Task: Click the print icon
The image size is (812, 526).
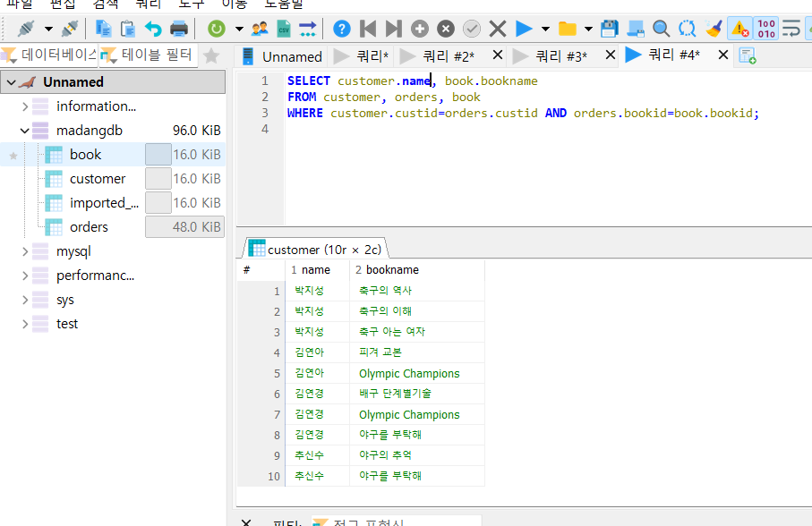Action: coord(179,29)
